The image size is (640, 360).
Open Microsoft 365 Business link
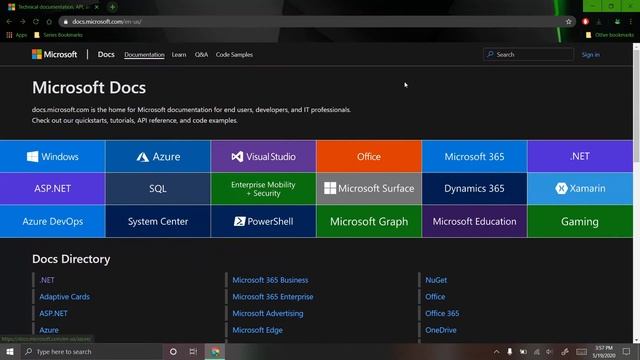(x=270, y=280)
